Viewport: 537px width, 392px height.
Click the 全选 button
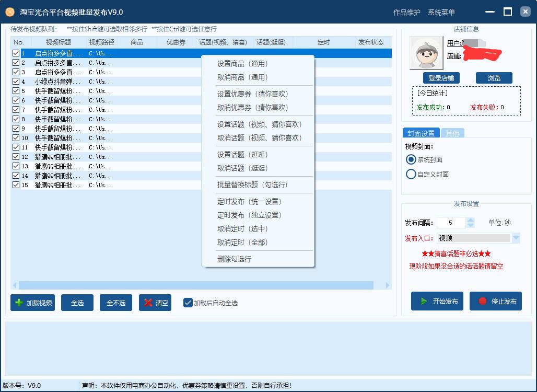point(77,303)
